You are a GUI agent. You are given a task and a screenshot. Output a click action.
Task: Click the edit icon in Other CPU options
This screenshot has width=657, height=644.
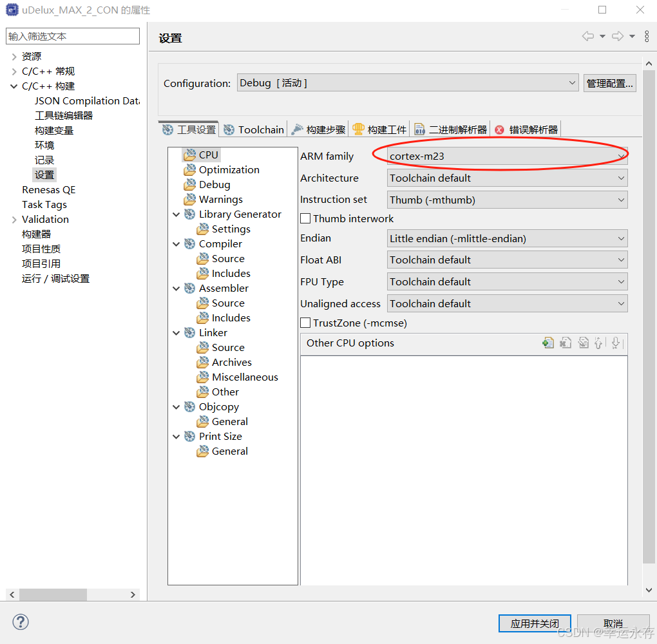click(x=583, y=343)
